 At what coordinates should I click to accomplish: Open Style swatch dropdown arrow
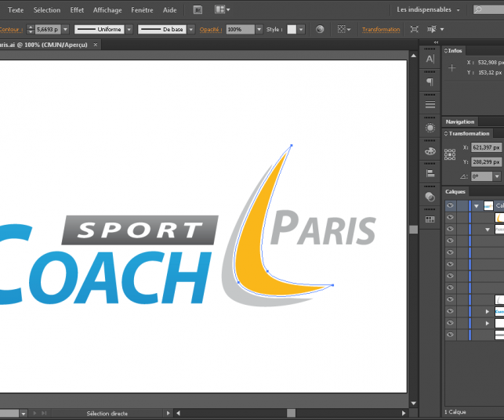(301, 29)
